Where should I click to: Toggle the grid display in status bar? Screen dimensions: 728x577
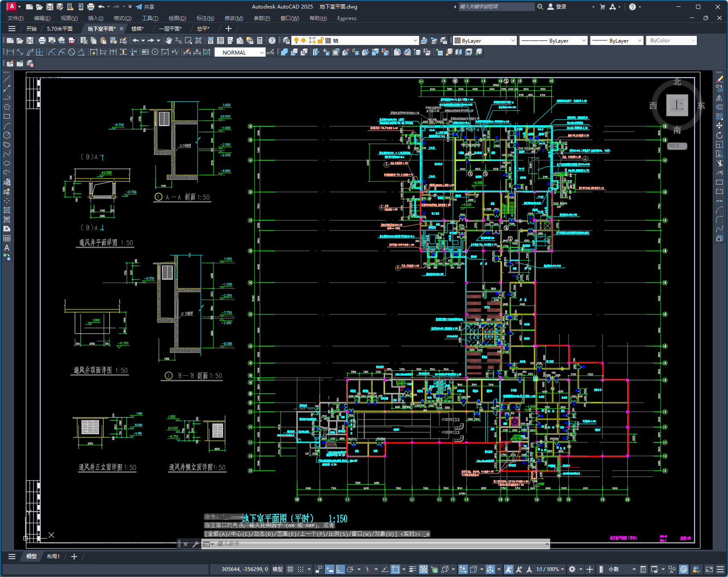(290, 569)
